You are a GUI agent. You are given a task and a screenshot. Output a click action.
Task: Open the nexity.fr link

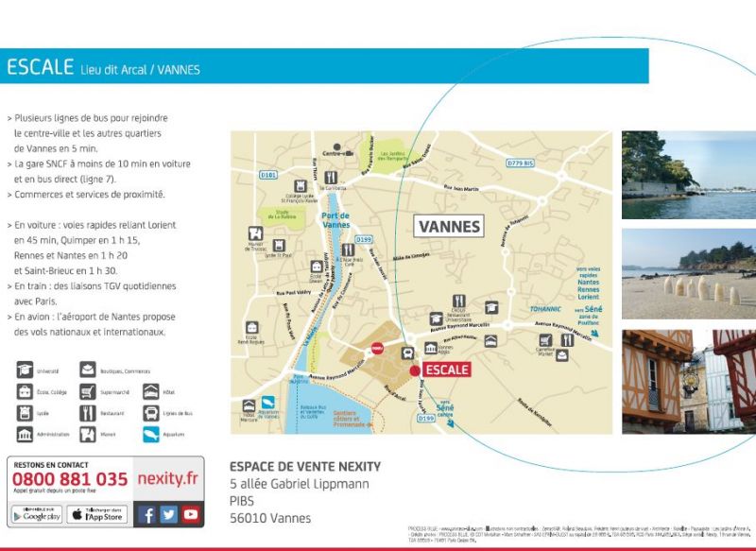[x=168, y=478]
